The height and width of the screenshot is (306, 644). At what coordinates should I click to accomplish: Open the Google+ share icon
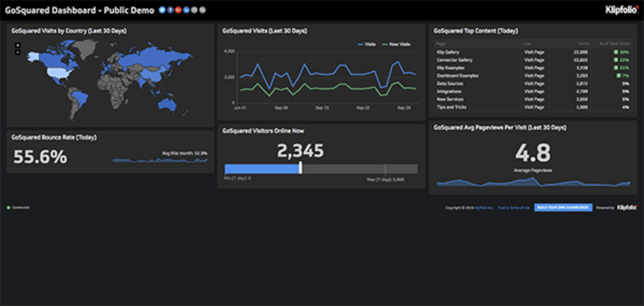[178, 10]
